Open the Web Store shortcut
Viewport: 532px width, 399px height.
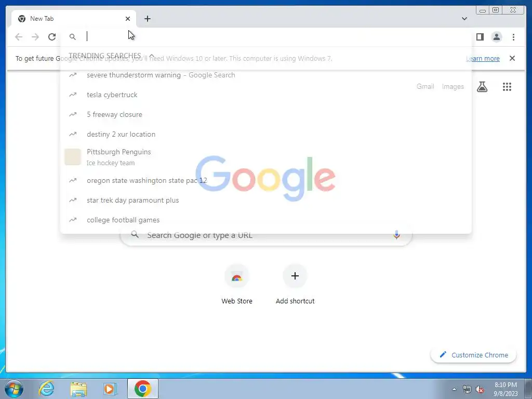(x=237, y=285)
